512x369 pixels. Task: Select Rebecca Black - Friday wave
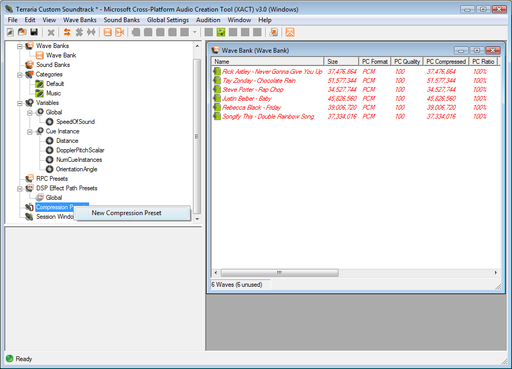(252, 107)
